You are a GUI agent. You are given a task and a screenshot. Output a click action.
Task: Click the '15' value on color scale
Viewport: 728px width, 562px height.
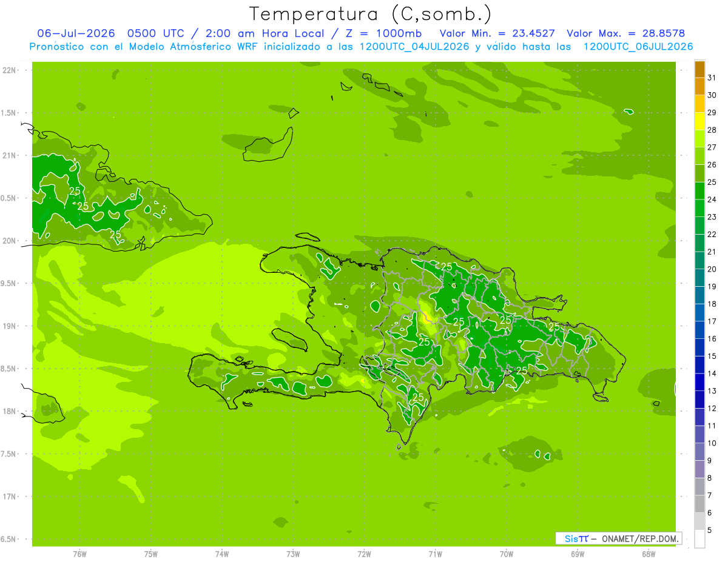point(712,356)
